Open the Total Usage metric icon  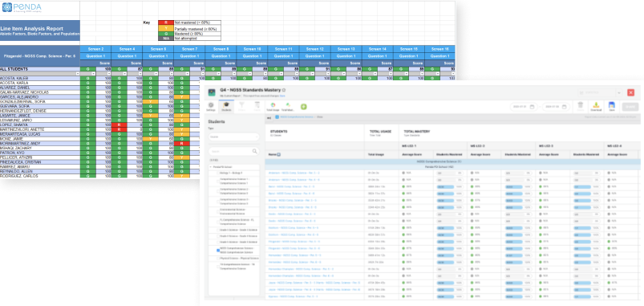click(273, 107)
